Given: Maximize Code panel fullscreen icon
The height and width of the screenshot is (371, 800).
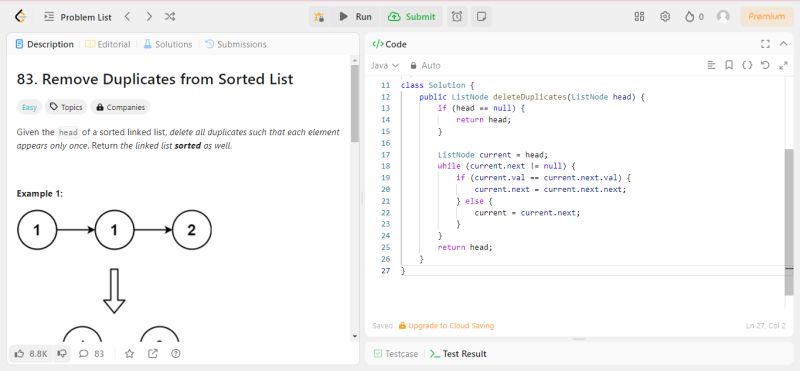Looking at the screenshot, I should (765, 44).
